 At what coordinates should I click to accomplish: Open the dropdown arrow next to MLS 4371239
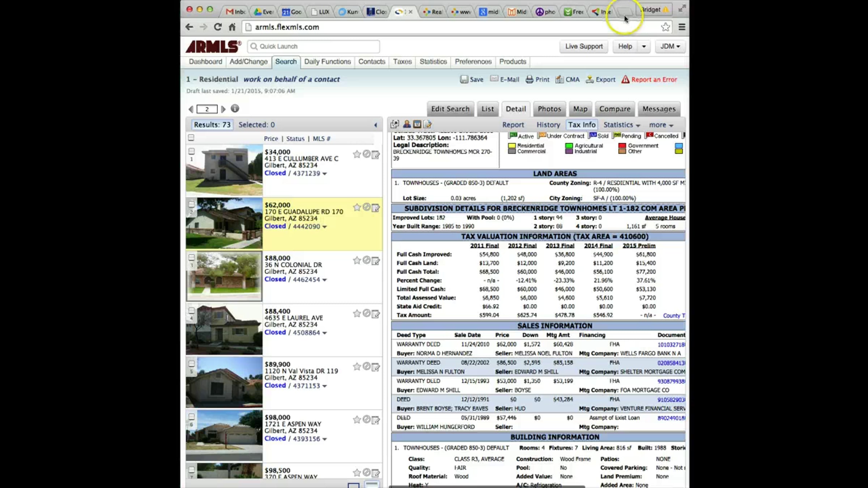point(324,174)
